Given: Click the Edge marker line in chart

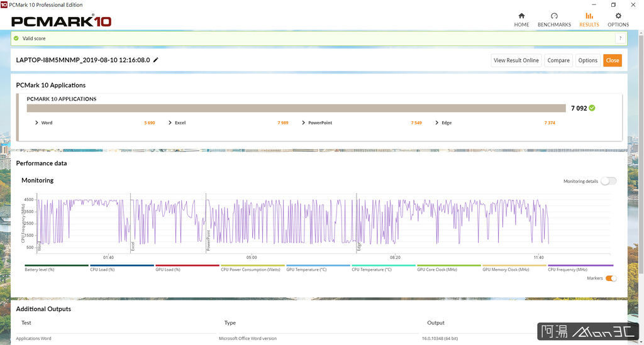Looking at the screenshot, I should coord(357,224).
